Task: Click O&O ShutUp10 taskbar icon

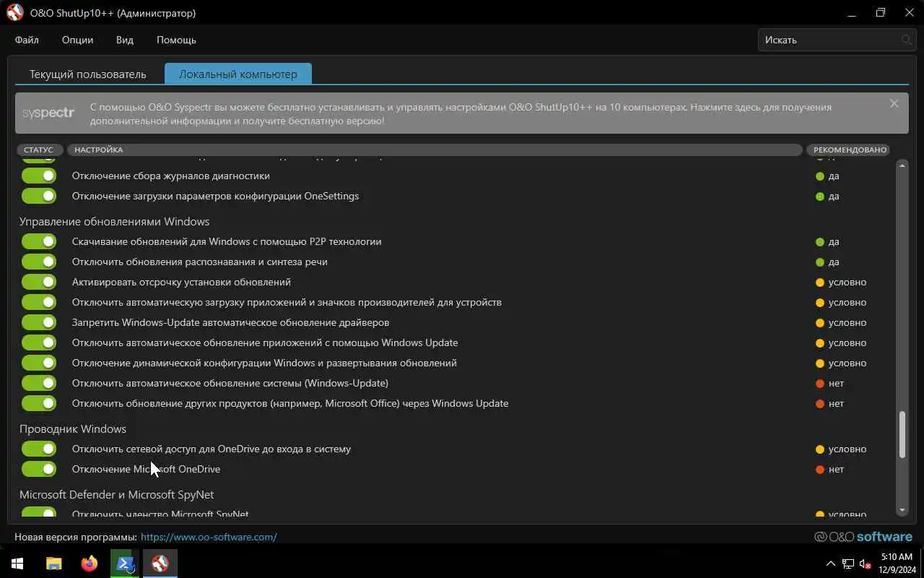Action: 160,564
